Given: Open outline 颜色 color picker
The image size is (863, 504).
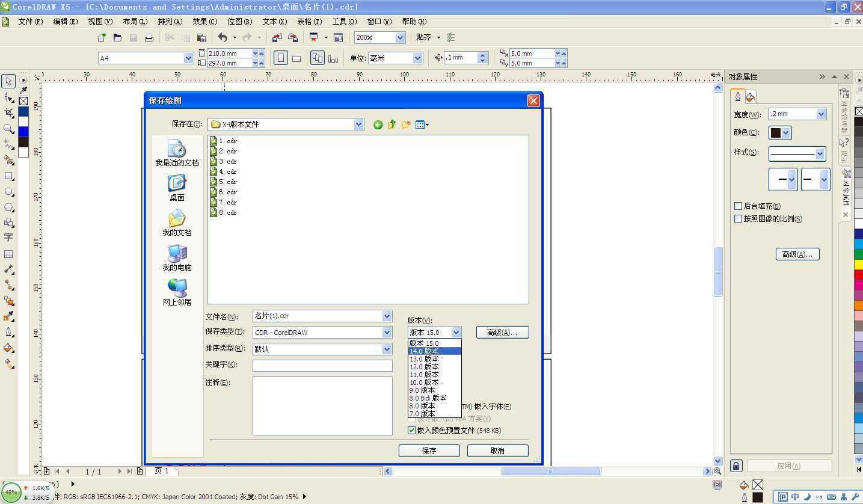Looking at the screenshot, I should pyautogui.click(x=780, y=133).
